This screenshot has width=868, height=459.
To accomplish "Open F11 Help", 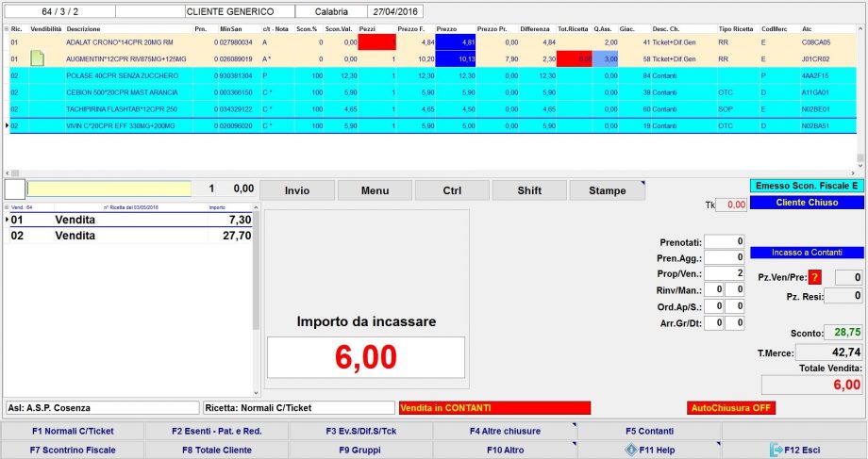I will tap(649, 451).
